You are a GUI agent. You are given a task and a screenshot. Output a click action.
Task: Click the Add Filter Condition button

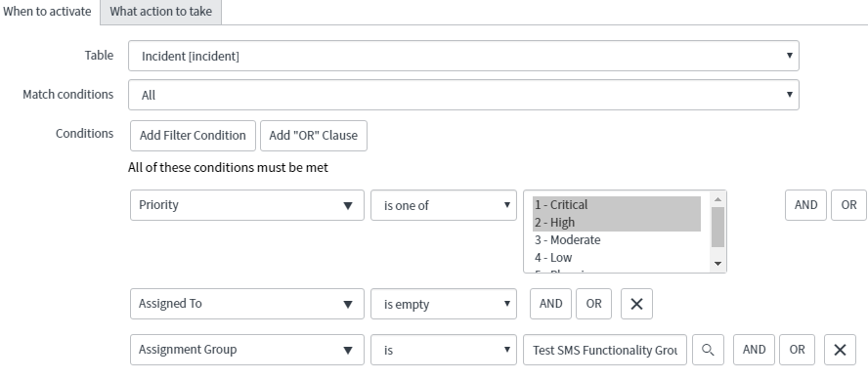193,136
